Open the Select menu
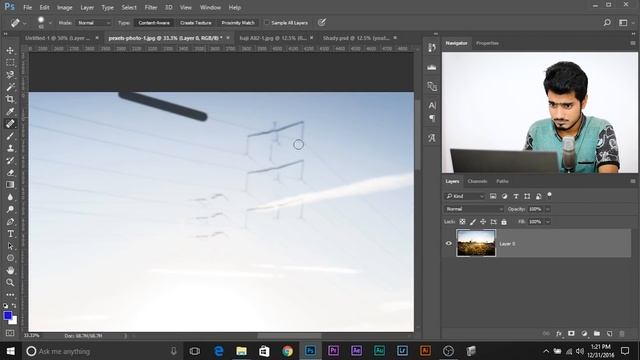 click(x=129, y=7)
